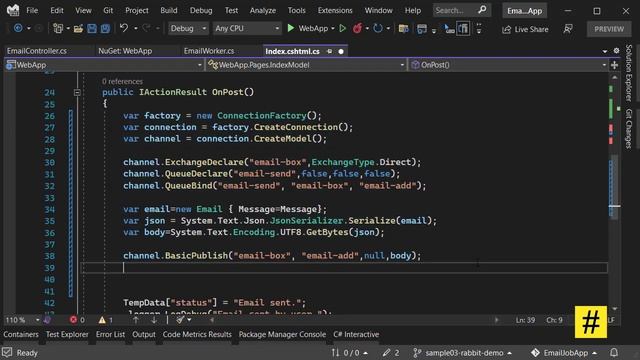Open the WebApp.Pages.IndexModel type dropdown
The image size is (640, 360).
[x=306, y=65]
